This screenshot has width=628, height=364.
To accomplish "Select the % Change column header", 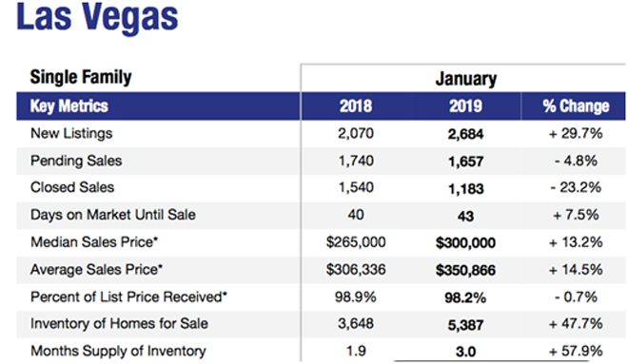I will pos(576,106).
